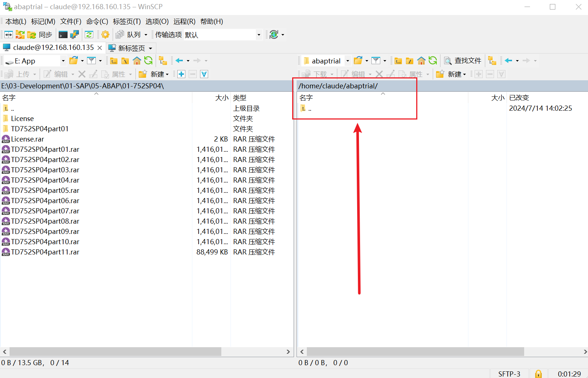
Task: Open PuTTY session icon in toolbar
Action: (x=75, y=35)
